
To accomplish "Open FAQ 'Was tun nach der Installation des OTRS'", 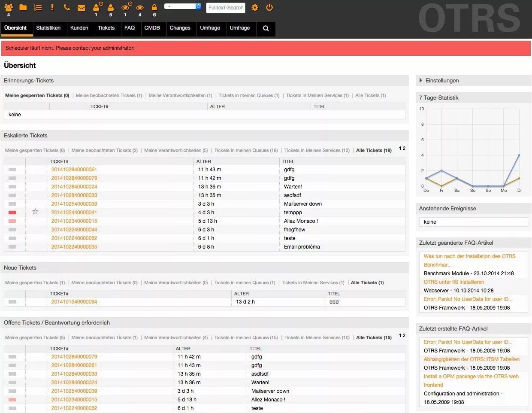I will [469, 261].
